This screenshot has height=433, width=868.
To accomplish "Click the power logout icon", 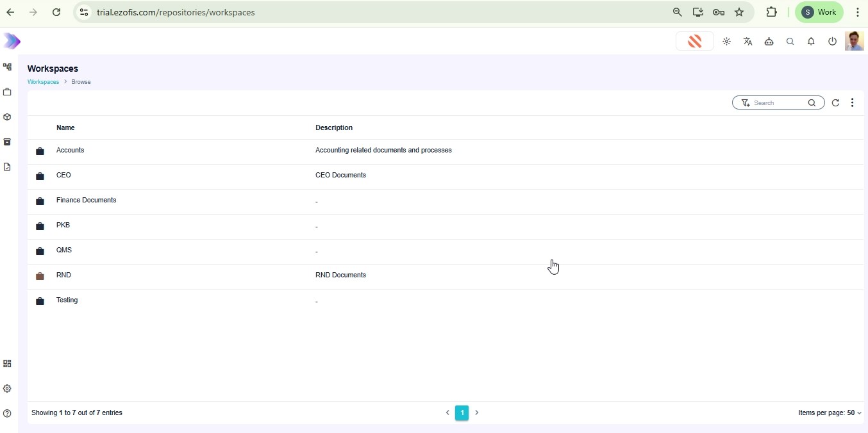I will (x=832, y=42).
